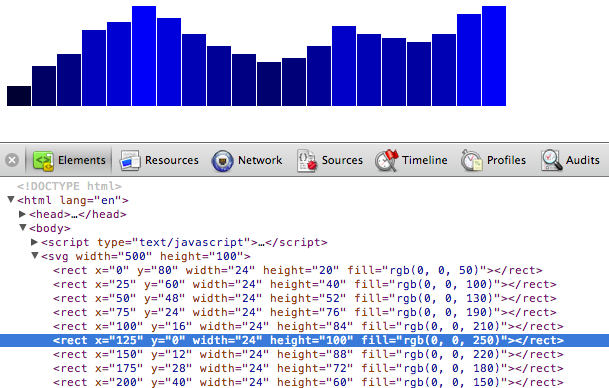Viewport: 609px width, 388px height.
Task: Open the Resources panel icon
Action: 130,160
